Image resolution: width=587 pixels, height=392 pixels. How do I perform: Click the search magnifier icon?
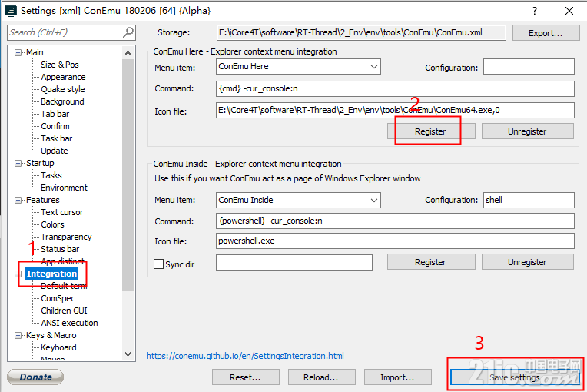click(128, 32)
